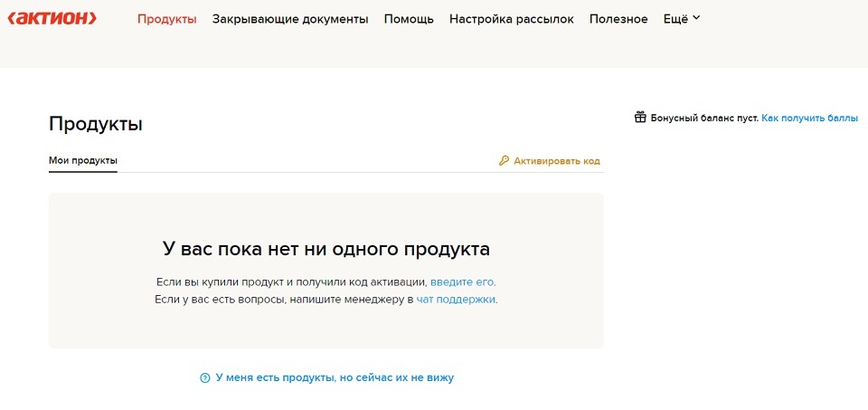The image size is (868, 410).
Task: Open Настройка рассылок page
Action: coord(511,19)
